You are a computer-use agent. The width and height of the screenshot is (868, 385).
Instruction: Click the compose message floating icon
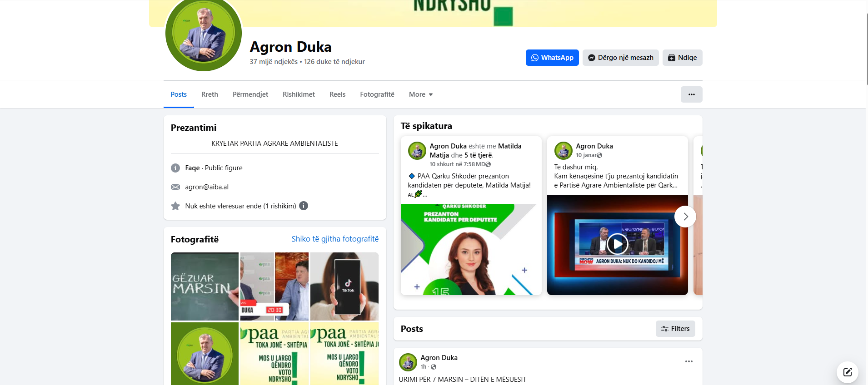click(847, 372)
